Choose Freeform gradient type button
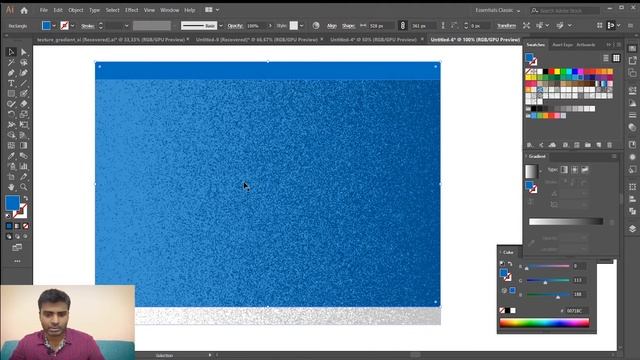The height and width of the screenshot is (360, 640). (585, 169)
